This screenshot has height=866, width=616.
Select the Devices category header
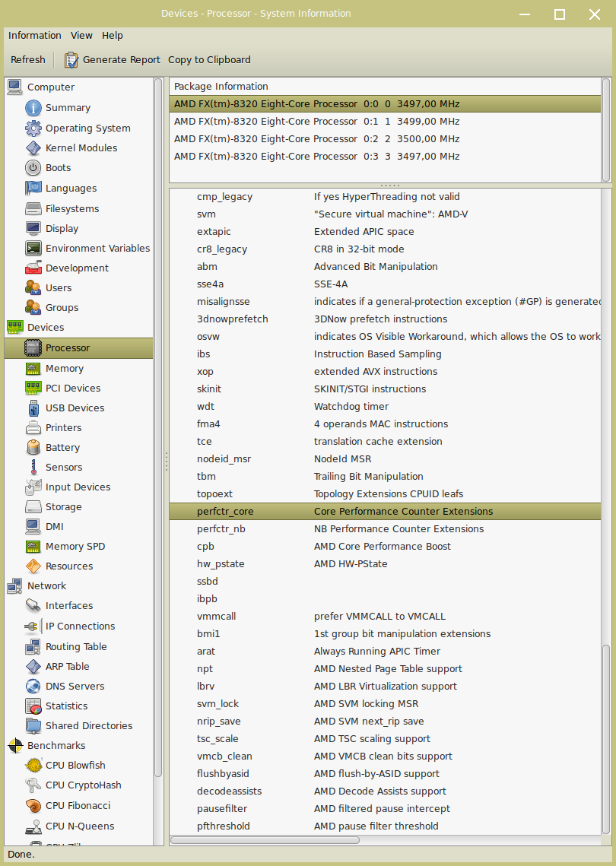point(78,328)
